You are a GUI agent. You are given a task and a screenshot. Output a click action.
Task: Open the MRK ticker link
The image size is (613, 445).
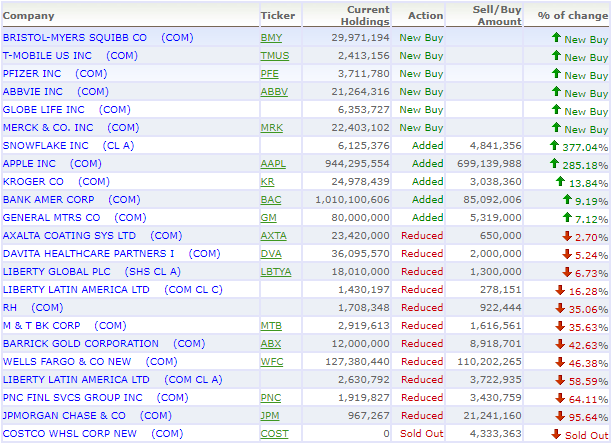tap(272, 128)
